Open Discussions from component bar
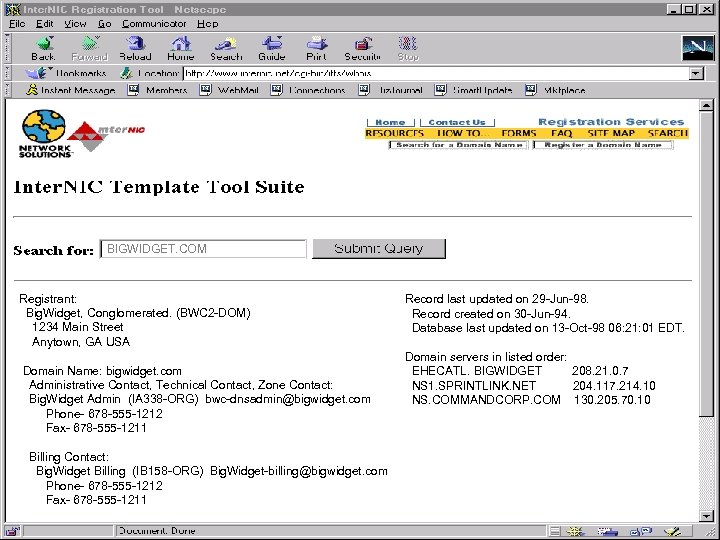The width and height of the screenshot is (720, 540). 640,532
